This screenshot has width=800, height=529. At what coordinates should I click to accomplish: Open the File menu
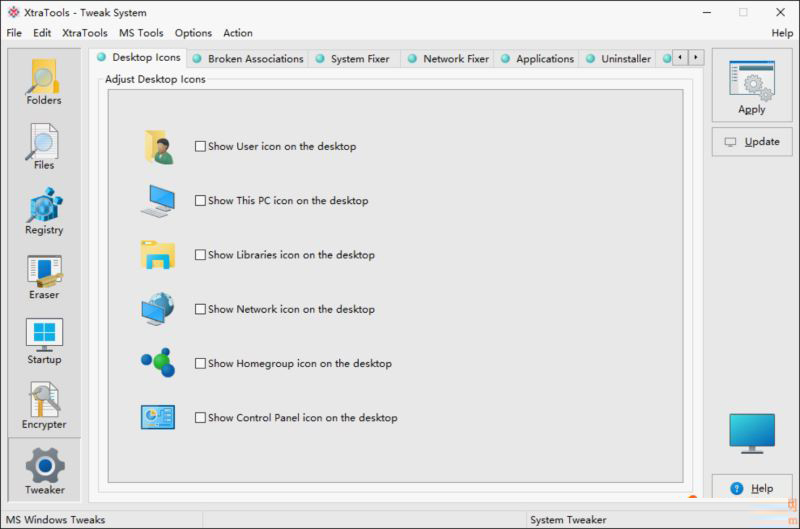click(14, 33)
